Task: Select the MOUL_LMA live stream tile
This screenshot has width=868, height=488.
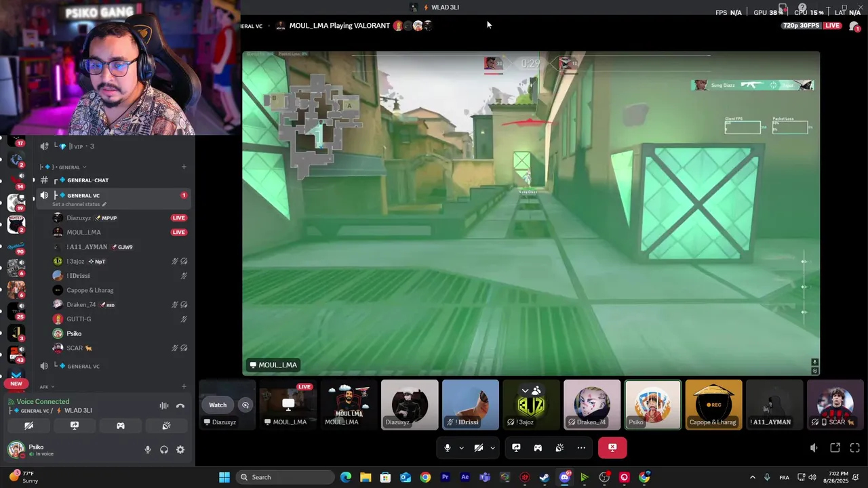Action: pyautogui.click(x=288, y=405)
